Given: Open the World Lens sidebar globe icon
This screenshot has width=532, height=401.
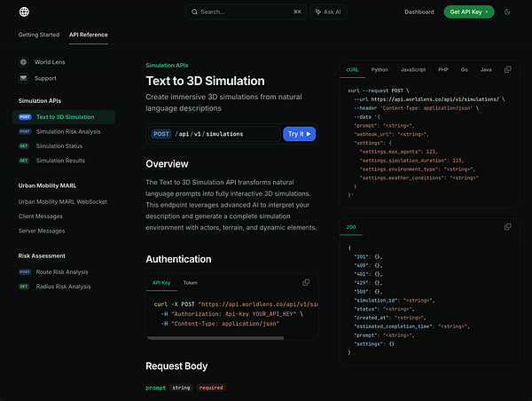Looking at the screenshot, I should tap(23, 62).
